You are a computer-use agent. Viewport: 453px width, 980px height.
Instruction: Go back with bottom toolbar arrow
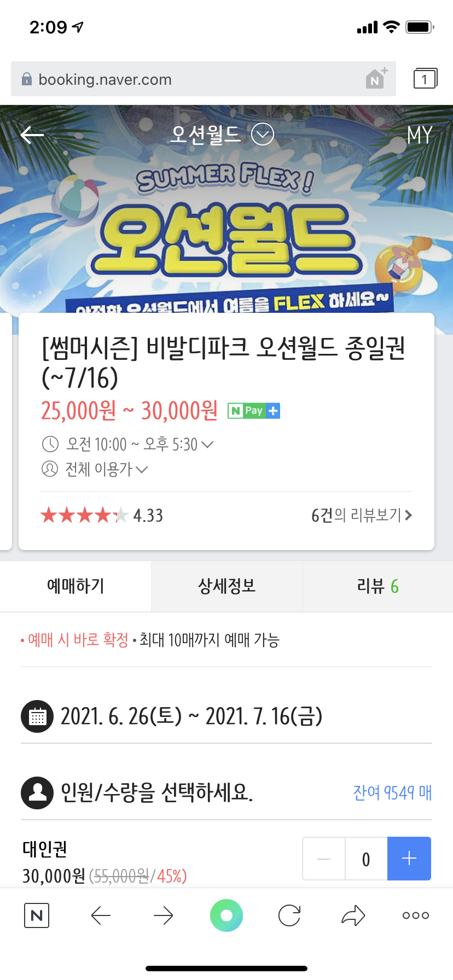[101, 915]
